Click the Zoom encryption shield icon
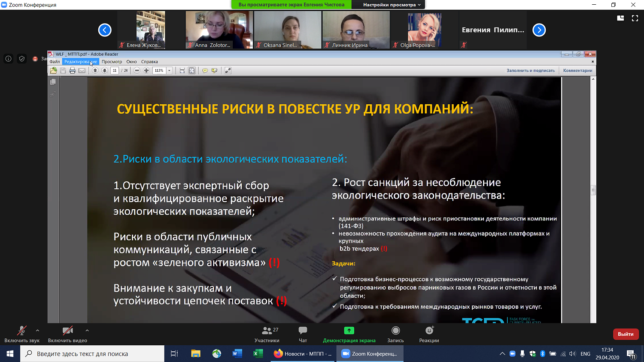The height and width of the screenshot is (362, 644). pos(22,59)
